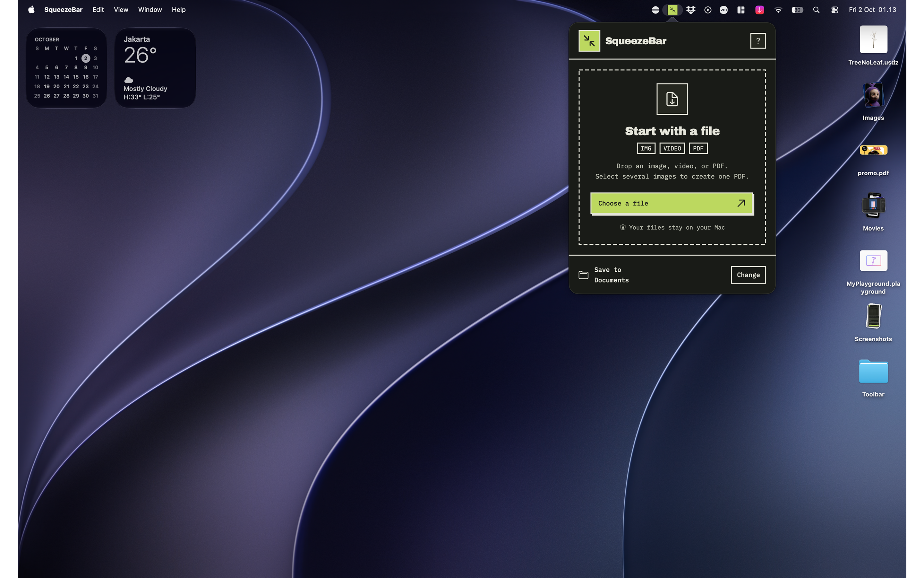Open the SqueezeBar app menu
The width and height of the screenshot is (924, 578).
pos(63,10)
